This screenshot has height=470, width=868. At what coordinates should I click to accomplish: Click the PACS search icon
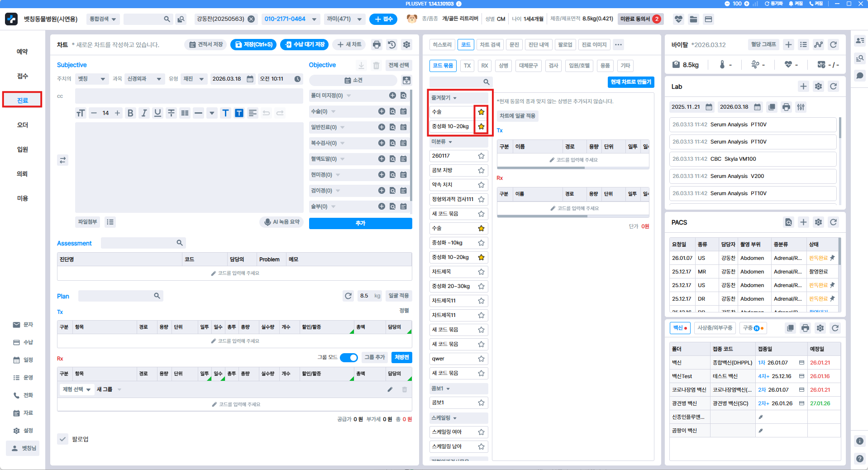(788, 222)
